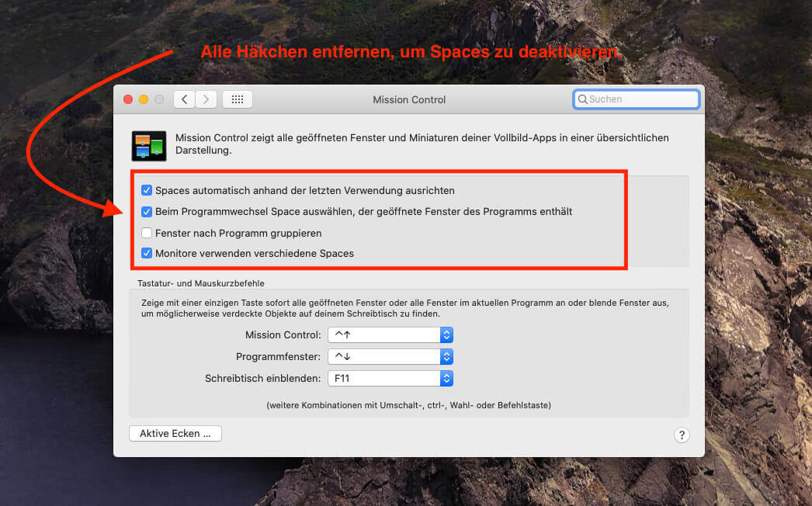Click the forward chevron navigation button
812x506 pixels.
tap(206, 99)
